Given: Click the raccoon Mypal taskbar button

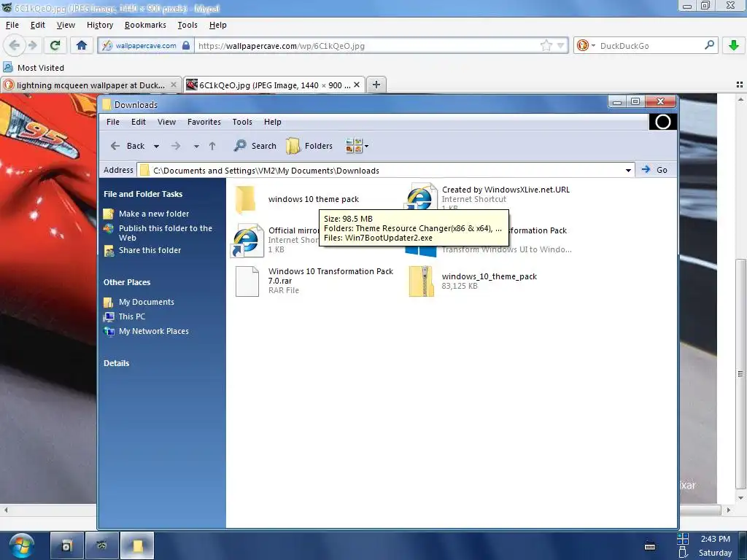Looking at the screenshot, I should [x=102, y=545].
